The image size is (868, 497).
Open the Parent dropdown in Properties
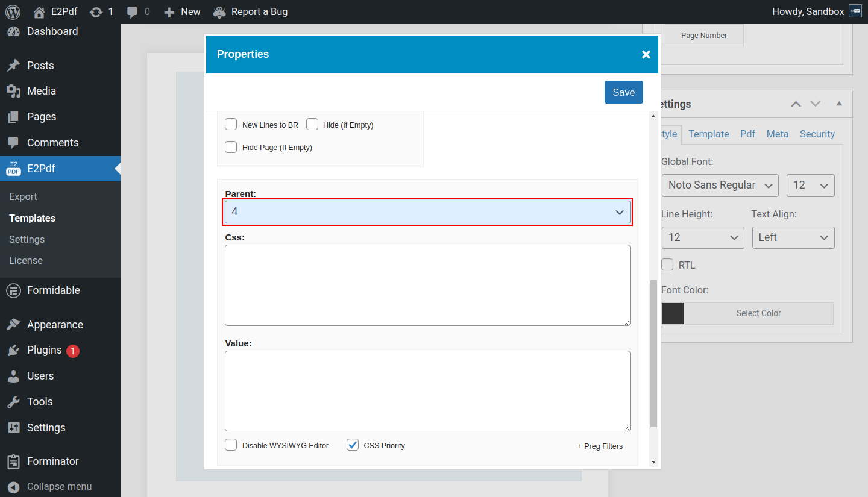(427, 211)
